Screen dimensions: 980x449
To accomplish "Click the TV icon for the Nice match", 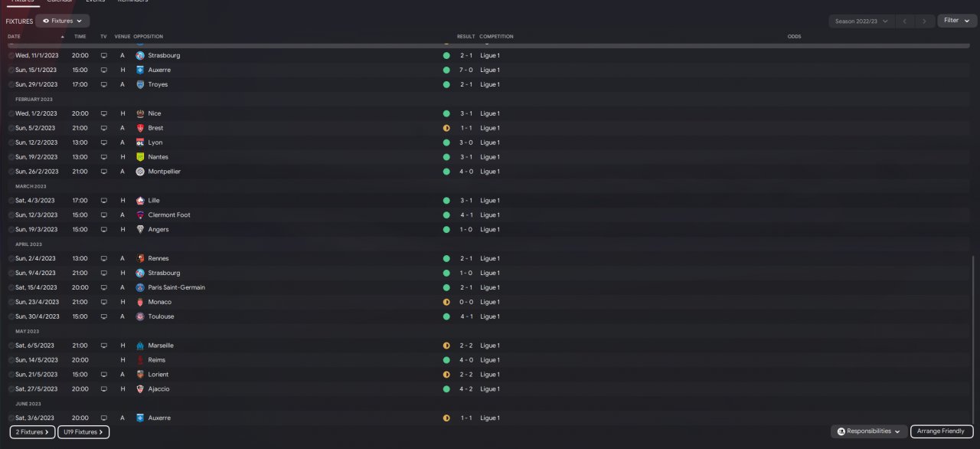I will click(103, 113).
